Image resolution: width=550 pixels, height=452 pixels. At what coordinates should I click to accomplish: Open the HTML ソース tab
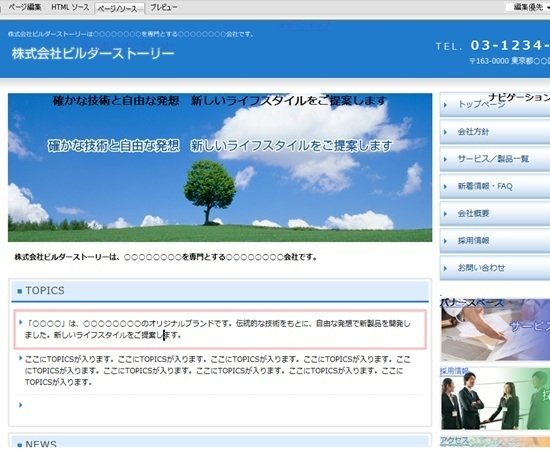click(70, 7)
